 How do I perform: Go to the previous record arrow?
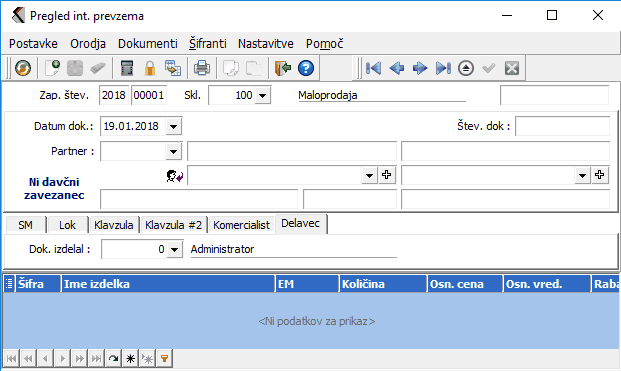coord(396,68)
